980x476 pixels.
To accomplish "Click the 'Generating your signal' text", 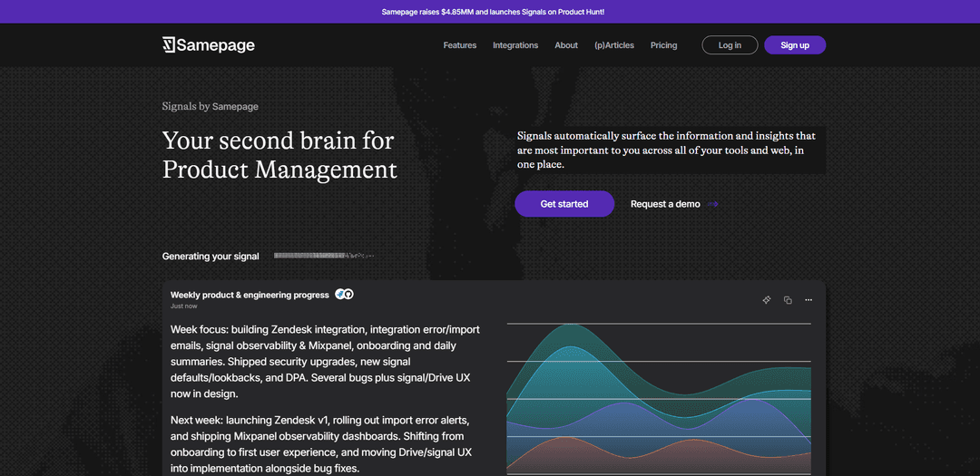I will [211, 256].
